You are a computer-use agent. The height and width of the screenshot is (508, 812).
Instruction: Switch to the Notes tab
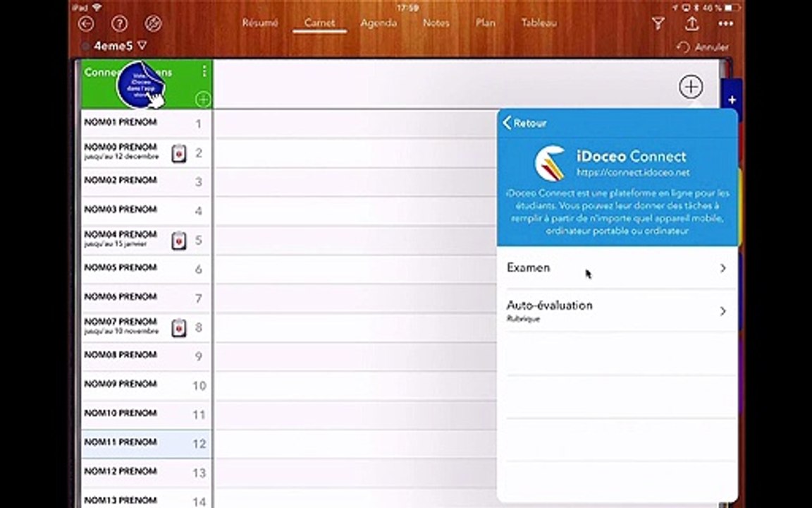tap(436, 23)
